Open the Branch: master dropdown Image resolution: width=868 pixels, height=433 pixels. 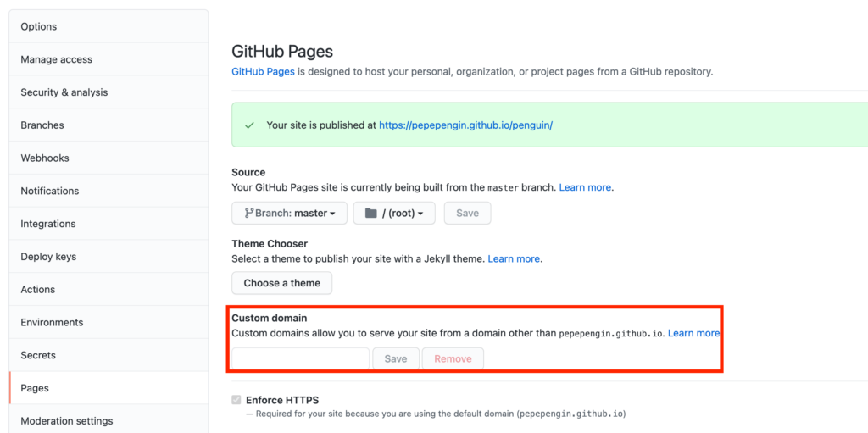(290, 214)
